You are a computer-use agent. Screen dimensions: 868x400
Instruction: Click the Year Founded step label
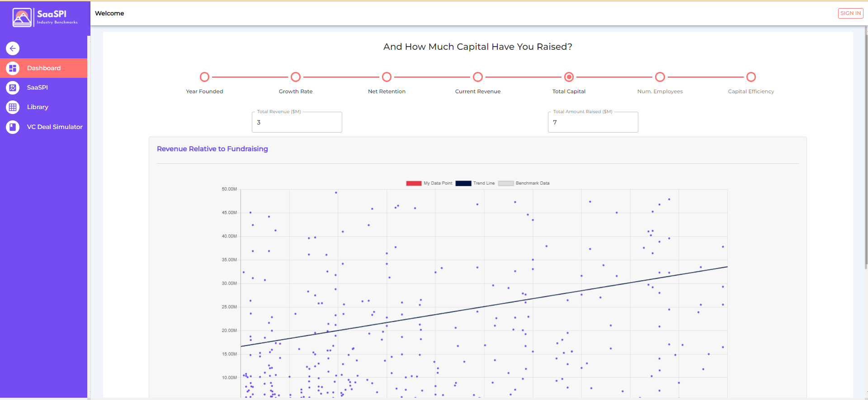pos(204,91)
